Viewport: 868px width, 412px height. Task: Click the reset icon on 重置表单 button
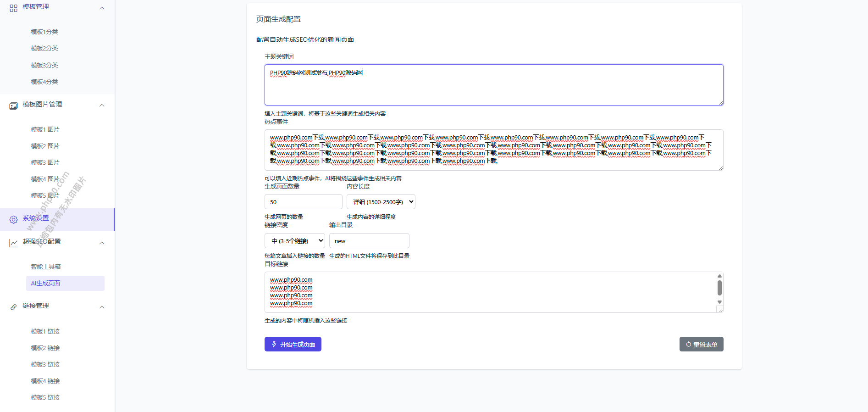688,344
